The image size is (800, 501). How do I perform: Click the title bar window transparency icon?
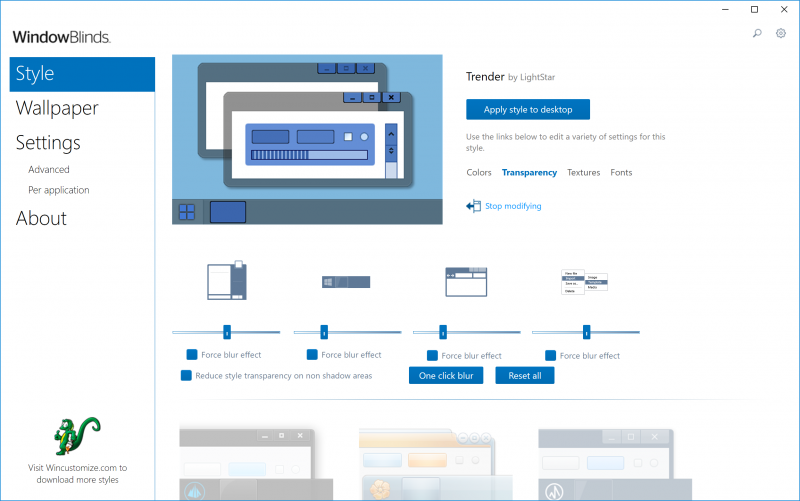point(465,282)
